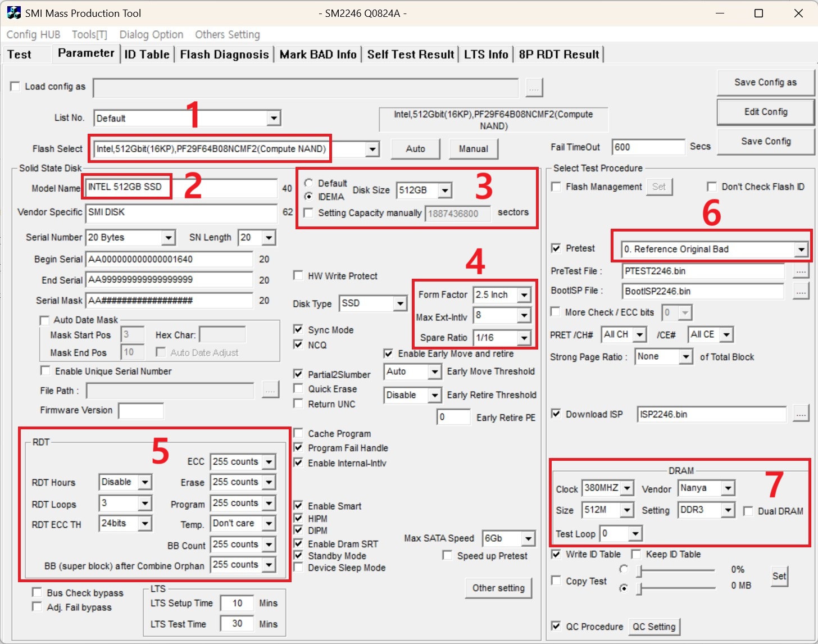
Task: Click the Auto flash select button
Action: (x=415, y=149)
